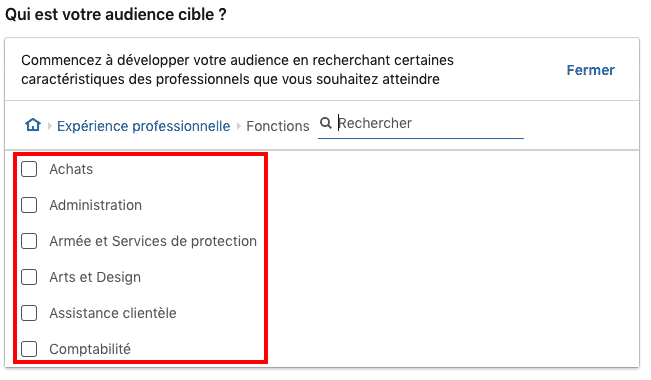The height and width of the screenshot is (380, 651).
Task: Click the Administration label text
Action: pyautogui.click(x=95, y=205)
